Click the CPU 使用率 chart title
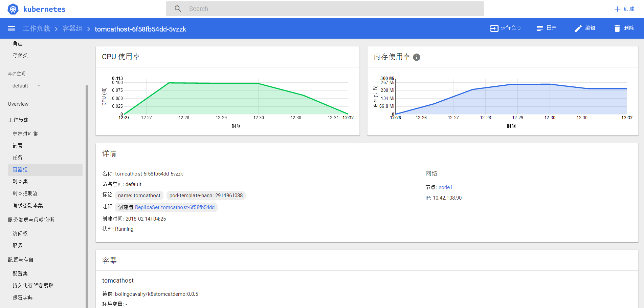The width and height of the screenshot is (644, 308). (121, 57)
